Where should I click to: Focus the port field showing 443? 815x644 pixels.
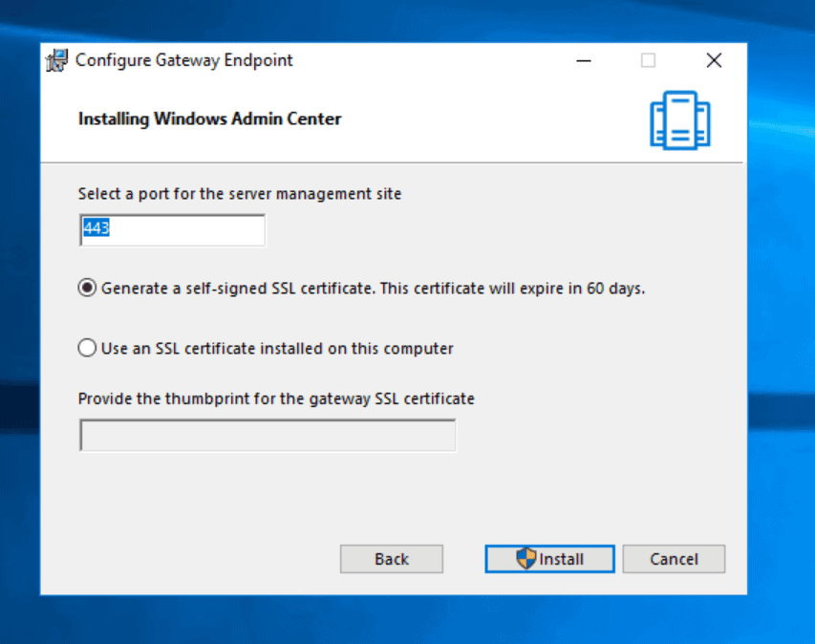pyautogui.click(x=172, y=230)
